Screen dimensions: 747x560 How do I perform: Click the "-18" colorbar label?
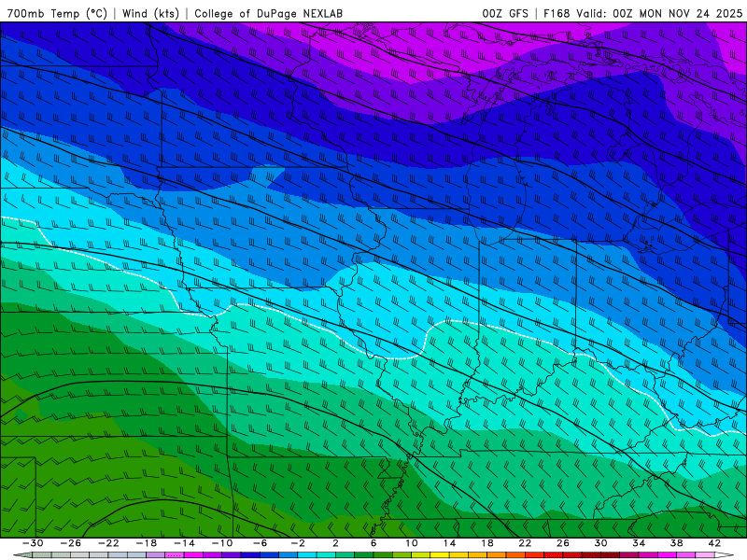[x=147, y=543]
